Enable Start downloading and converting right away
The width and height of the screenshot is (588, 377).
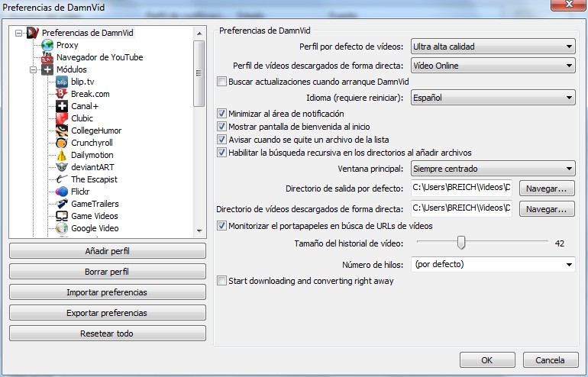coord(221,281)
